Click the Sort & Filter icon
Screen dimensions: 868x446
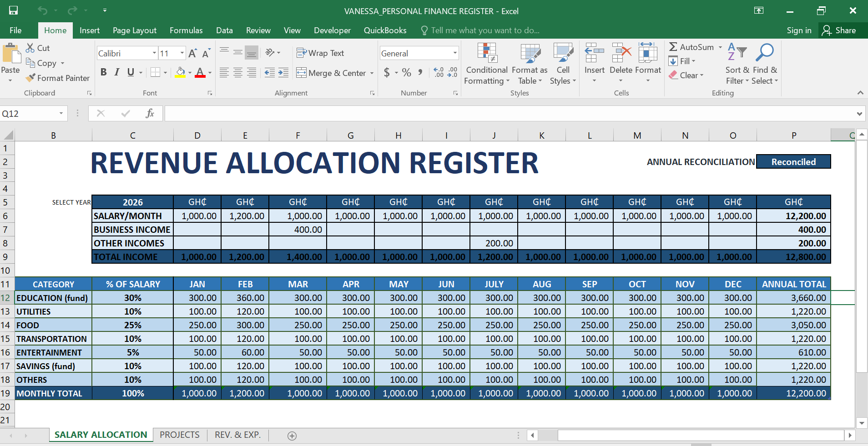737,53
